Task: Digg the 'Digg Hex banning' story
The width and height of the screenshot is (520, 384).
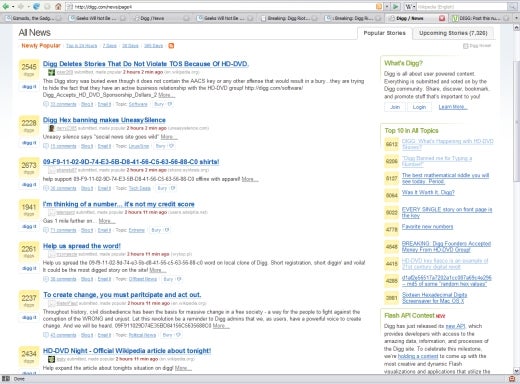Action: point(29,143)
